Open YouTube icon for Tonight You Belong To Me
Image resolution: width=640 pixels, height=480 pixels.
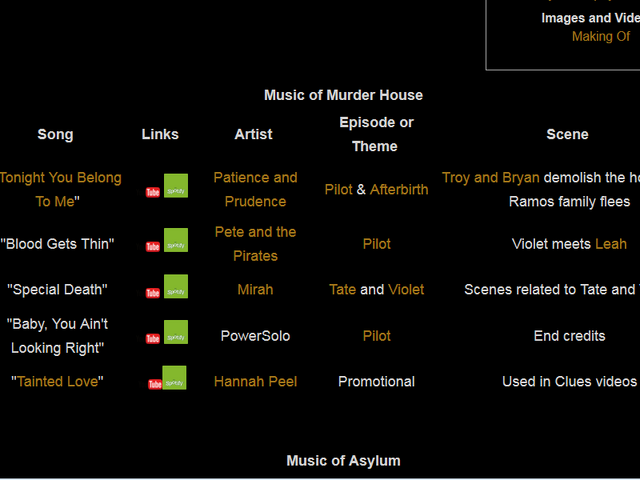[153, 192]
